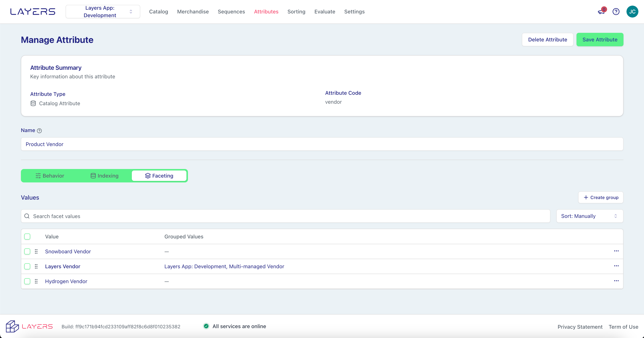This screenshot has height=338, width=644.
Task: Go to the Settings menu
Action: coord(354,12)
